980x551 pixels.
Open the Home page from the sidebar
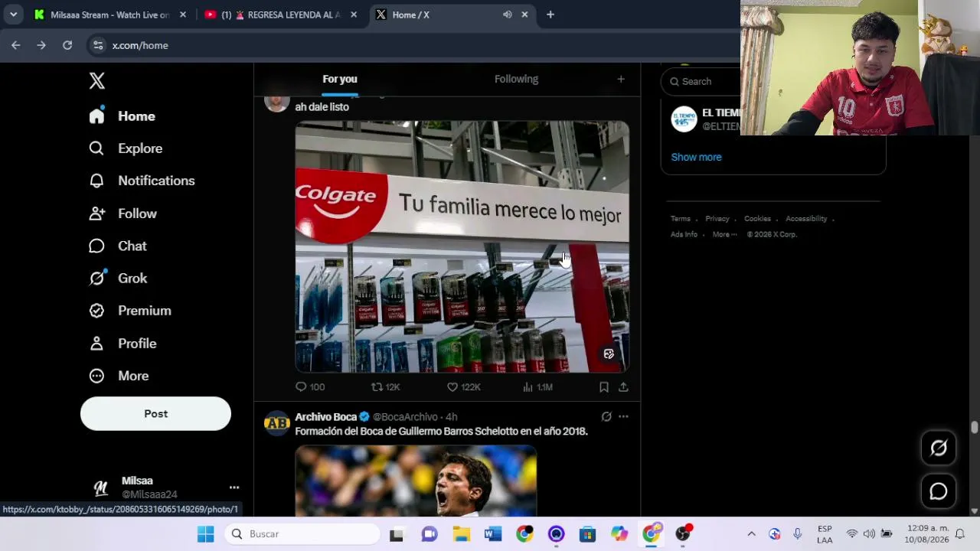pyautogui.click(x=122, y=116)
